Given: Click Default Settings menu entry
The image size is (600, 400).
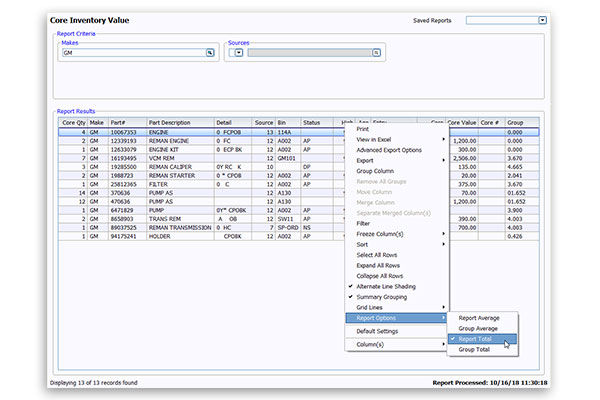Looking at the screenshot, I should [378, 330].
